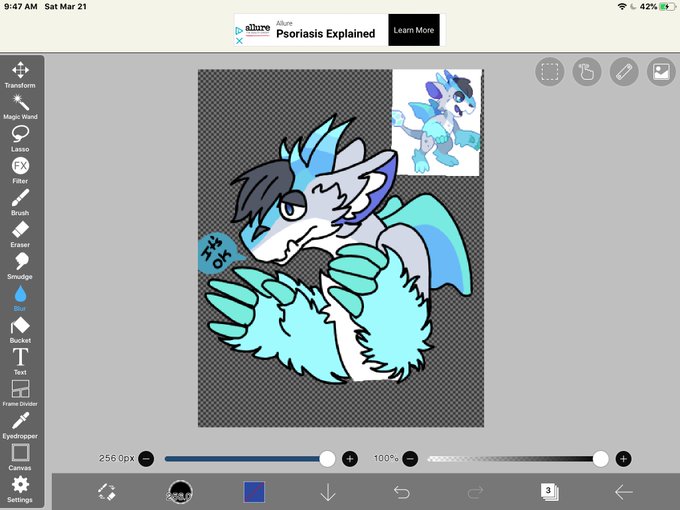Screen dimensions: 680x510
Task: Decrease brush thickness with minus button
Action: point(146,458)
